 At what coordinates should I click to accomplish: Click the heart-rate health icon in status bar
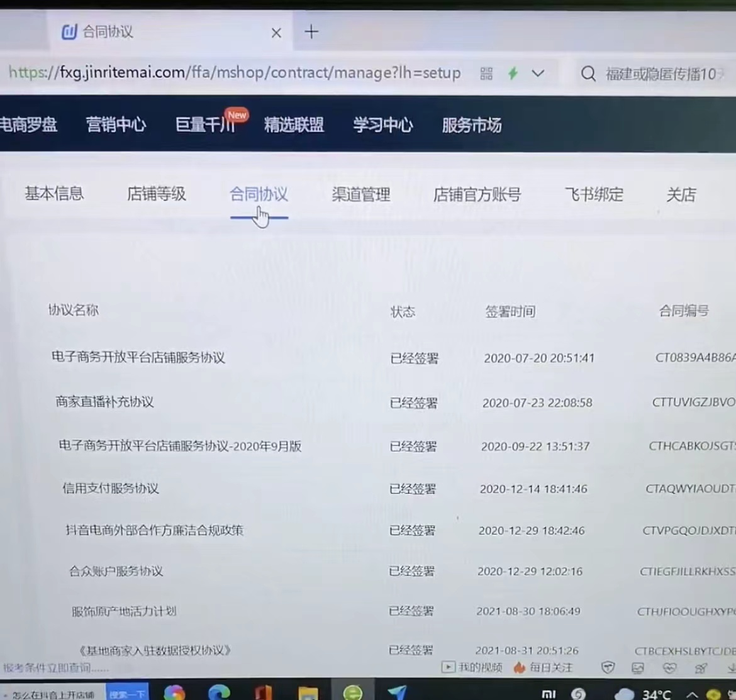(669, 668)
